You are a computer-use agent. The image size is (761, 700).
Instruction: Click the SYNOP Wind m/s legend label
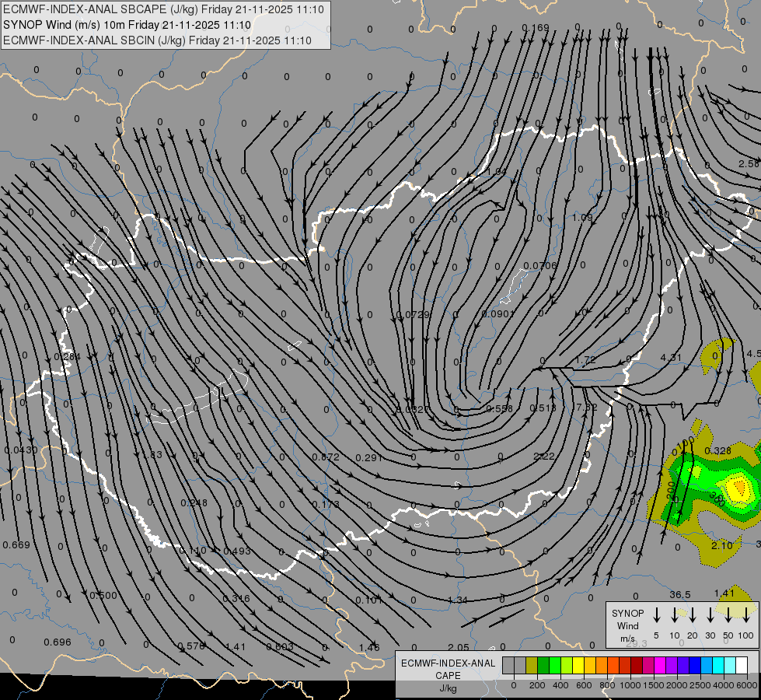click(627, 625)
